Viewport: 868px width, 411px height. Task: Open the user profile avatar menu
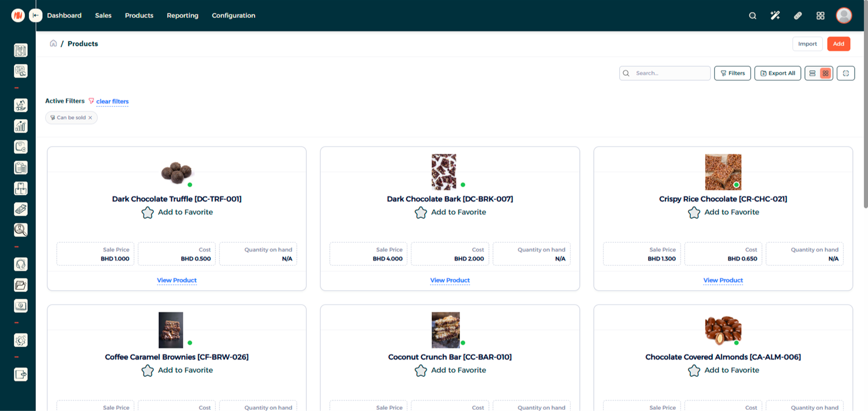coord(844,16)
